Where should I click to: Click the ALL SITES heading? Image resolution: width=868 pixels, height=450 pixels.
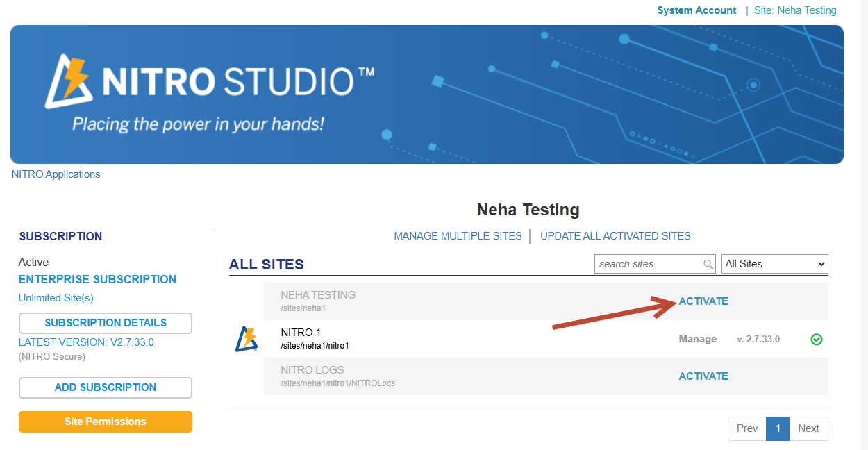(x=267, y=265)
